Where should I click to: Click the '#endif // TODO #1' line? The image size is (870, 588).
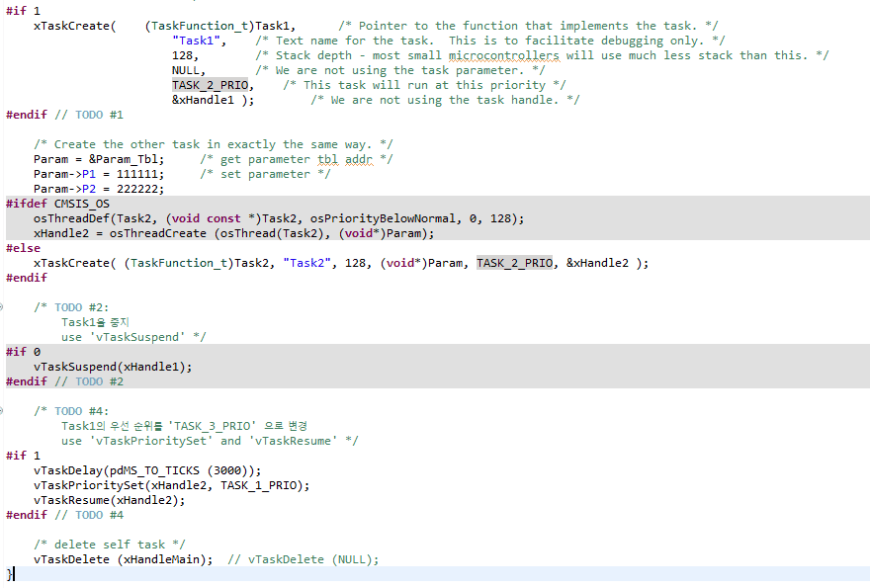tap(65, 115)
